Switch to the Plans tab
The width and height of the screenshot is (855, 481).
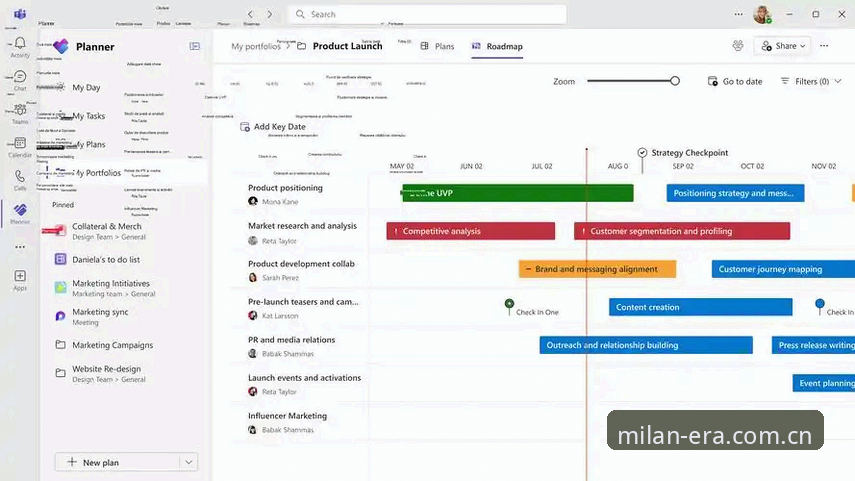click(x=437, y=46)
